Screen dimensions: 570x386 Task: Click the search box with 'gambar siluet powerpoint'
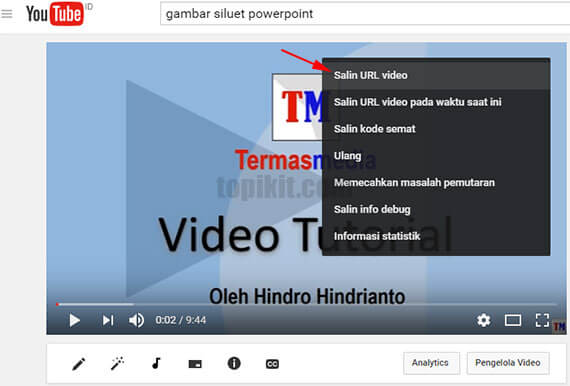click(x=365, y=14)
